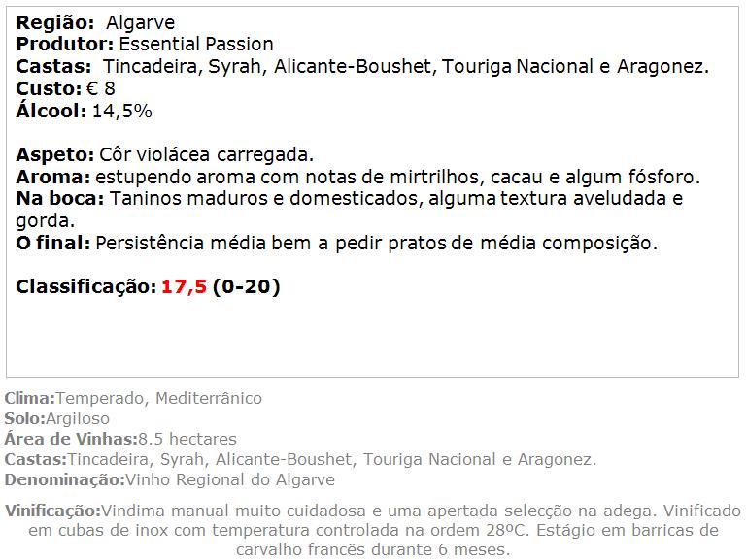Click the (0-20) scale text

247,287
